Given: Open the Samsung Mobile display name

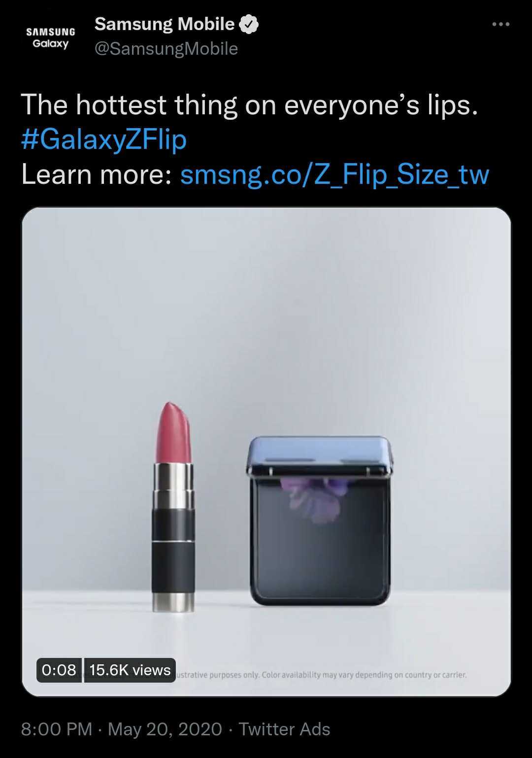Looking at the screenshot, I should tap(165, 24).
